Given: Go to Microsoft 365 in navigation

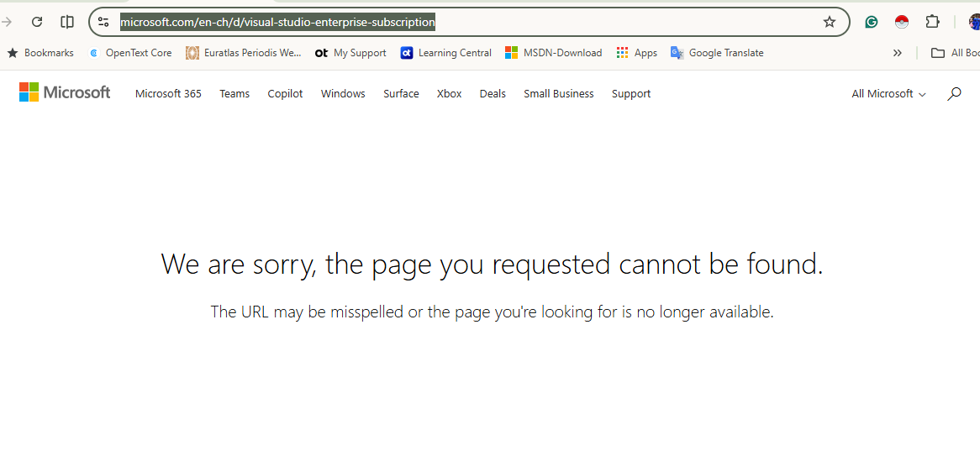Looking at the screenshot, I should coord(168,94).
